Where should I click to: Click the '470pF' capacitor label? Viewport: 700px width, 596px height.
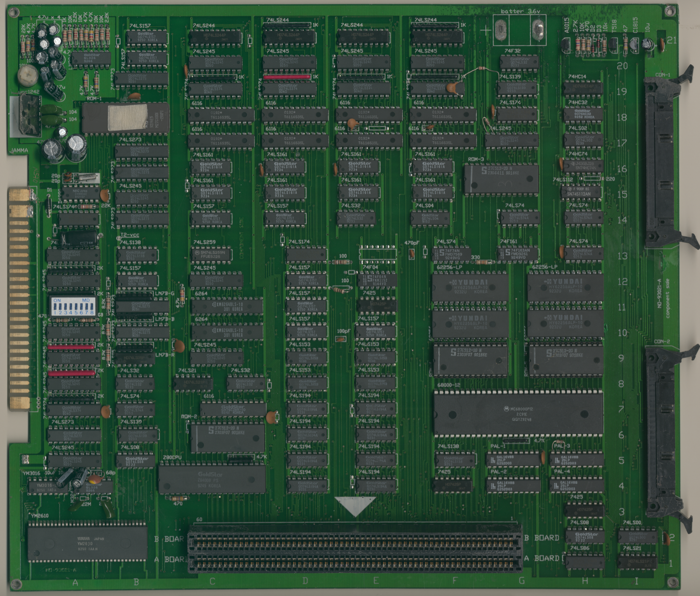tap(411, 243)
